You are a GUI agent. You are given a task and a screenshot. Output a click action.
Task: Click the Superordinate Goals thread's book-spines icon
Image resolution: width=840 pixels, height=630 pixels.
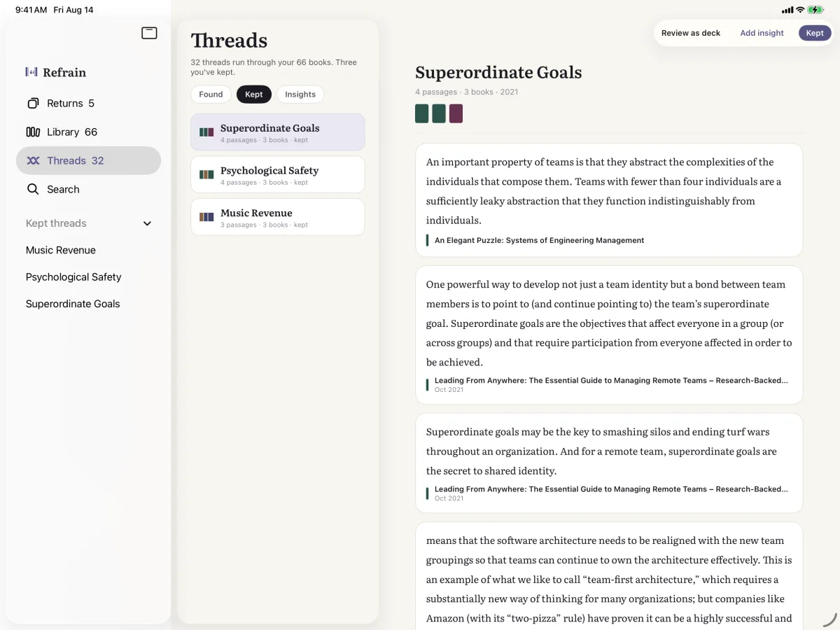tap(206, 132)
